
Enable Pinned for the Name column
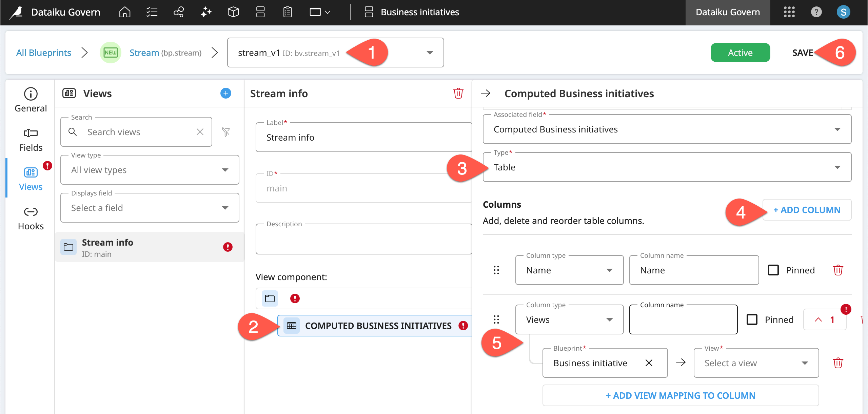tap(773, 270)
